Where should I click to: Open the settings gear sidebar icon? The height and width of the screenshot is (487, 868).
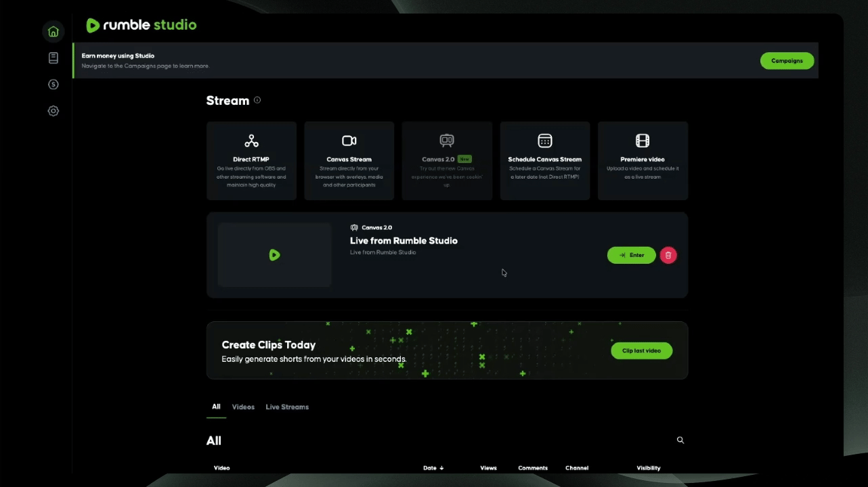click(x=53, y=111)
